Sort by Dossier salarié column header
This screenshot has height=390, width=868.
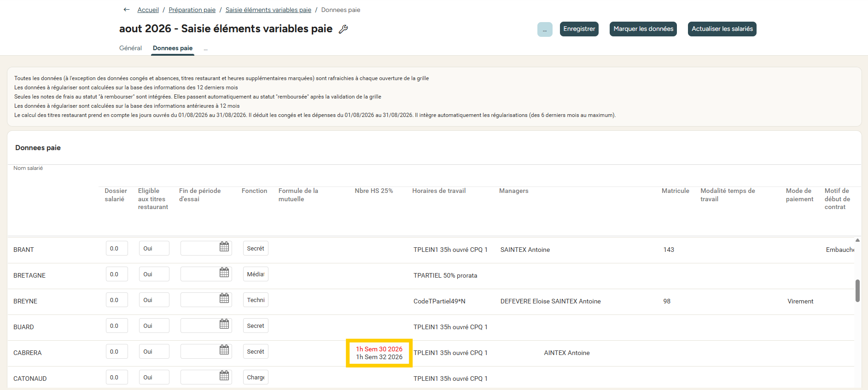(116, 195)
